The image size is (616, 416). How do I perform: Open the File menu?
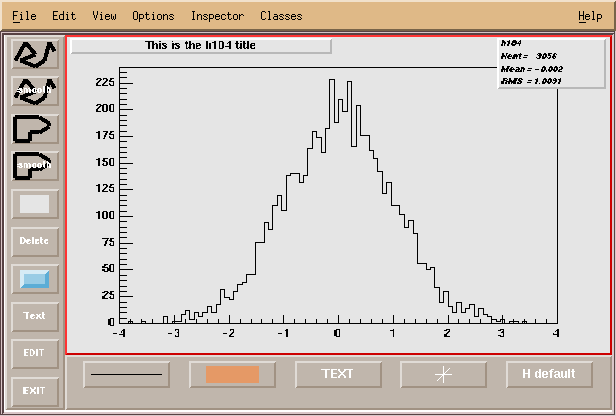tap(24, 16)
